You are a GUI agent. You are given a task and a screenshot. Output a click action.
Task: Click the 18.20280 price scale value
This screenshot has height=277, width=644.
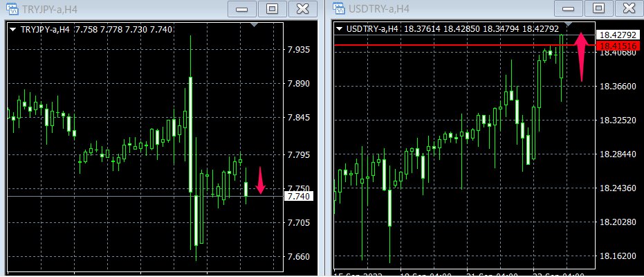pyautogui.click(x=618, y=222)
